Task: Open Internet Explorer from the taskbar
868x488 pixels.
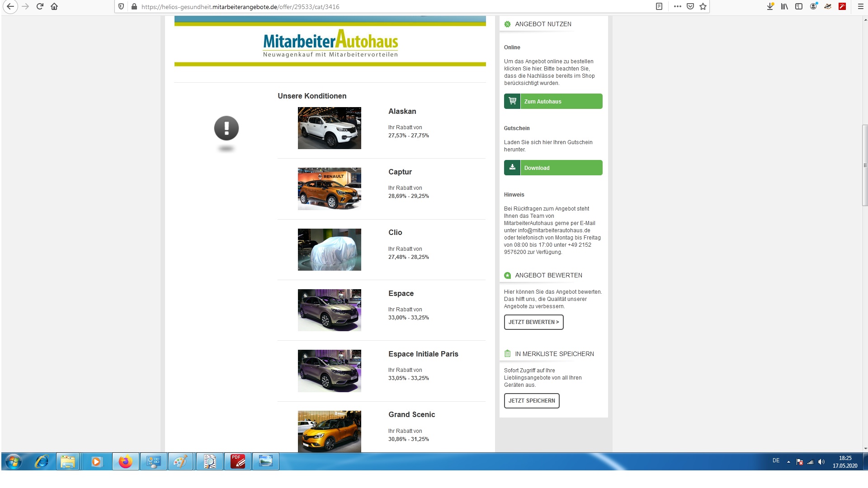Action: 42,462
